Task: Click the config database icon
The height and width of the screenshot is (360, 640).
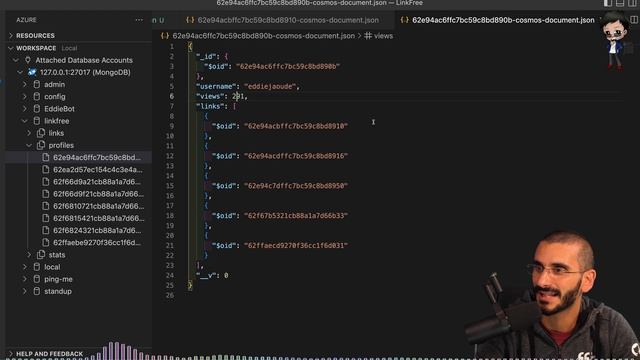Action: tap(37, 97)
